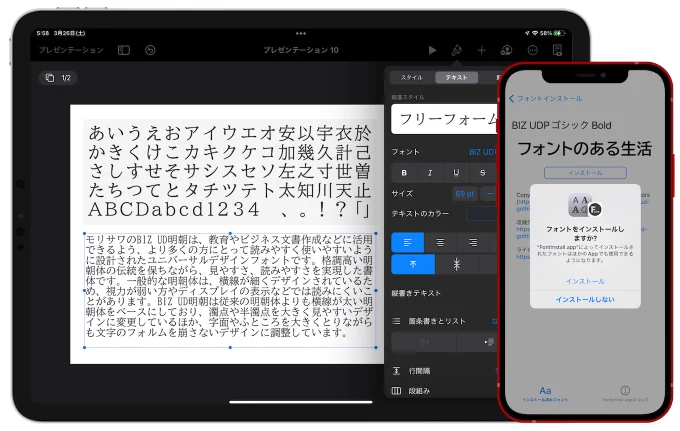Toggle Strikethrough formatting
680x431 pixels.
pos(482,173)
